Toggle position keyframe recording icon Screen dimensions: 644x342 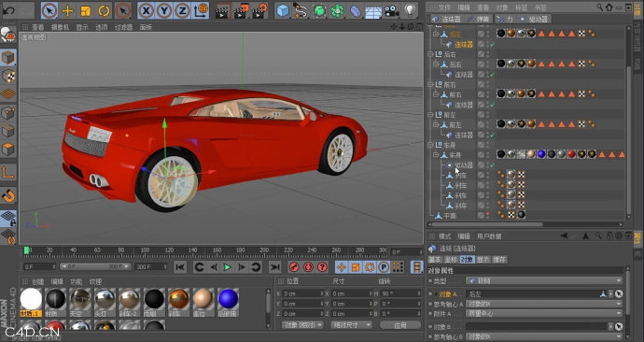(x=342, y=267)
